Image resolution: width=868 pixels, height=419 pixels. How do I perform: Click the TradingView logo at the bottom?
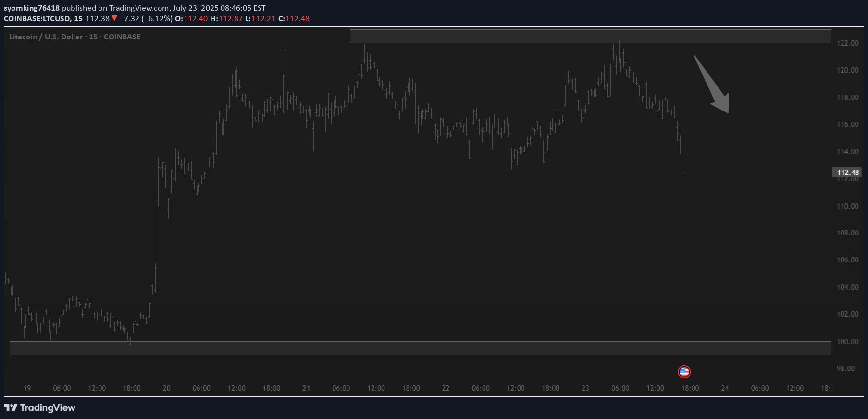pyautogui.click(x=40, y=407)
